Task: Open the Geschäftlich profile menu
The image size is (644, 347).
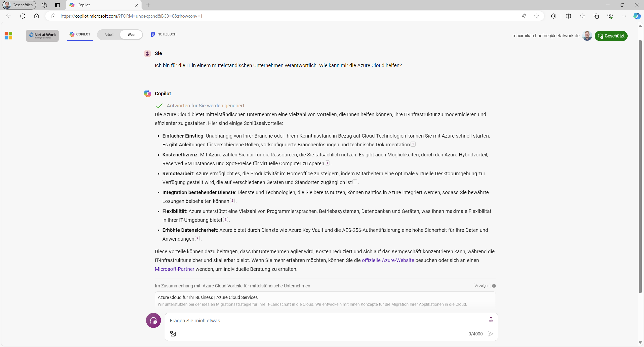Action: point(19,5)
